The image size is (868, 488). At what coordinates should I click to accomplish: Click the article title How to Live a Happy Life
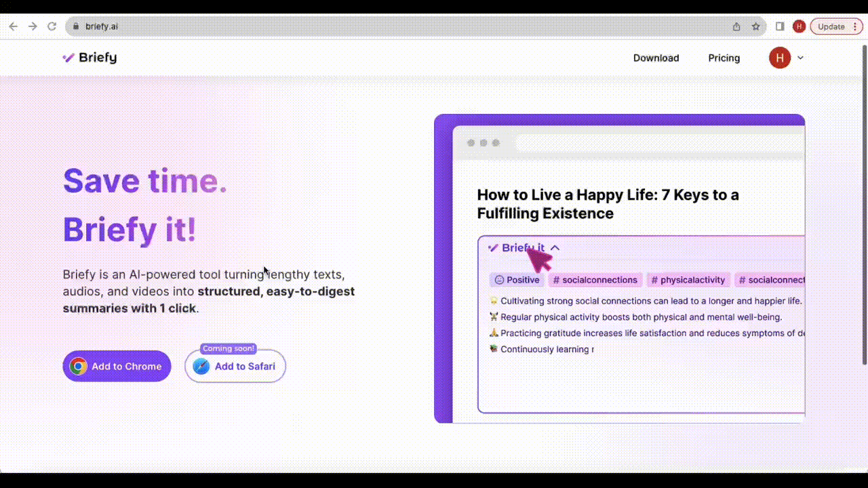pyautogui.click(x=608, y=204)
